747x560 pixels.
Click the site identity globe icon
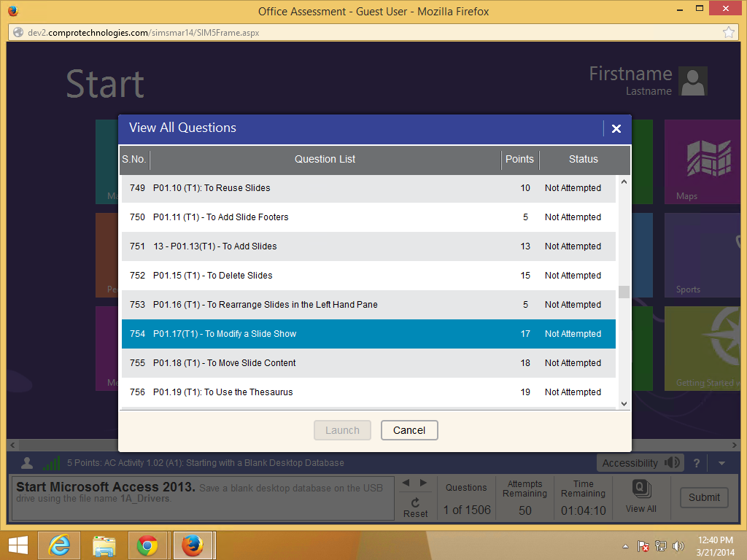click(x=18, y=32)
